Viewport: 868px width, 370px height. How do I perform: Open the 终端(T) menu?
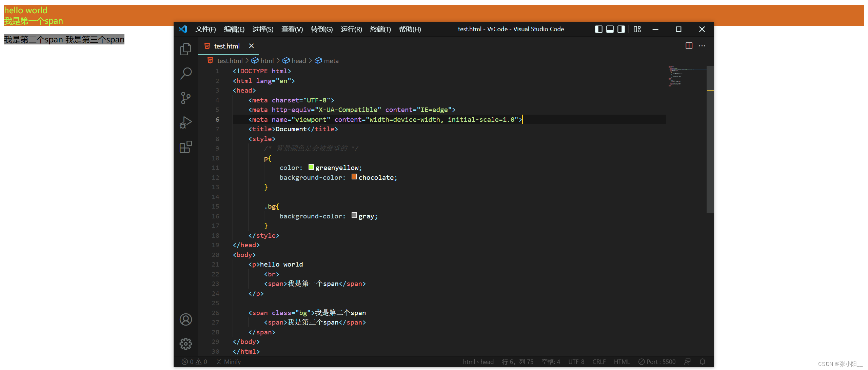[380, 29]
